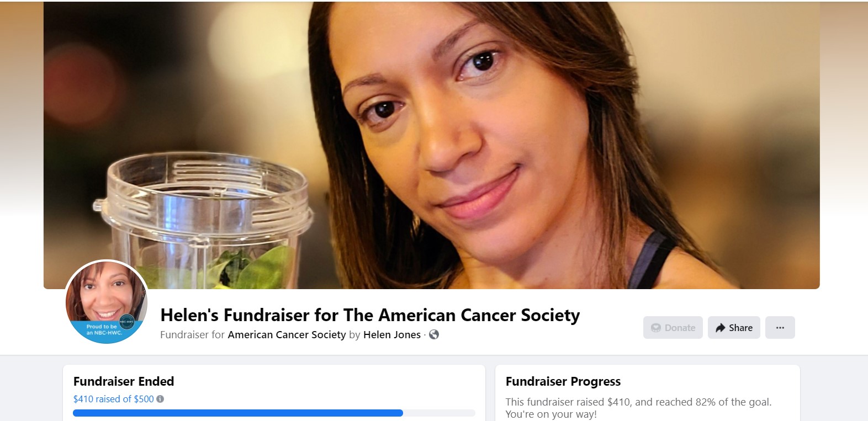
Task: Click the Share button label
Action: tap(740, 328)
